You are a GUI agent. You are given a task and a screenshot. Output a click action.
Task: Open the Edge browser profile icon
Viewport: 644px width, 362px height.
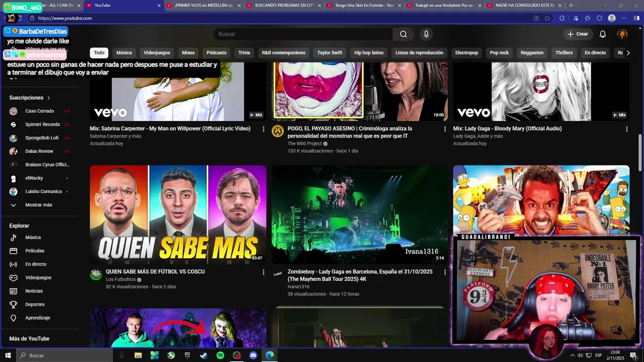(612, 18)
